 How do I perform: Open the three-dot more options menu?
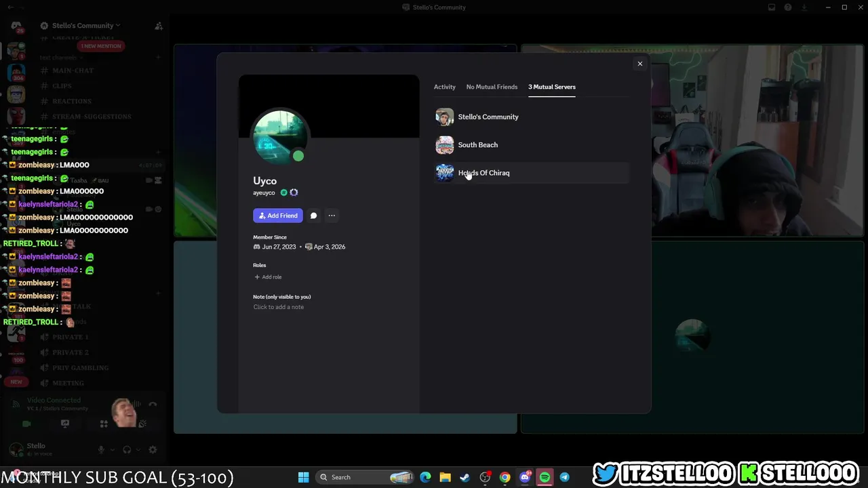332,216
